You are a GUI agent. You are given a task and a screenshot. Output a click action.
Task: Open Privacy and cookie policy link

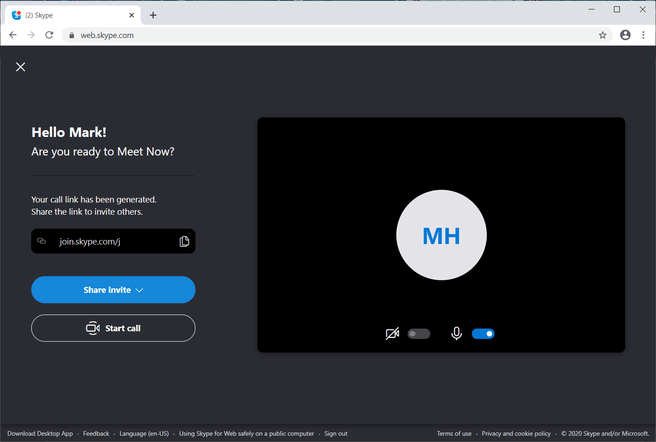pos(516,434)
